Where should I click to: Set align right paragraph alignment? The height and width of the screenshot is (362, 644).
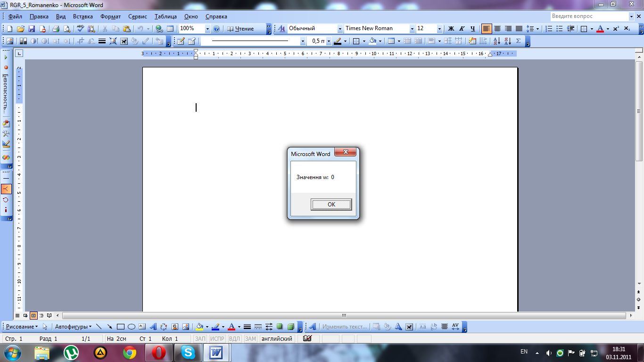508,29
